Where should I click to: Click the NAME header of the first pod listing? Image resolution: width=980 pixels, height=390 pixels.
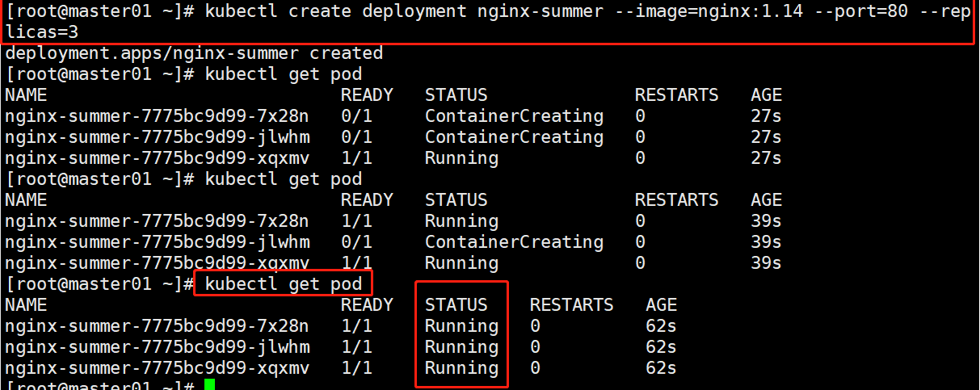pos(26,95)
